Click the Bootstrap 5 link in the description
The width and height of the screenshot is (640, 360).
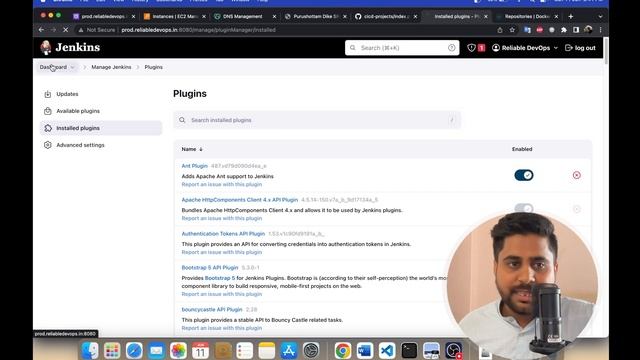(220, 278)
